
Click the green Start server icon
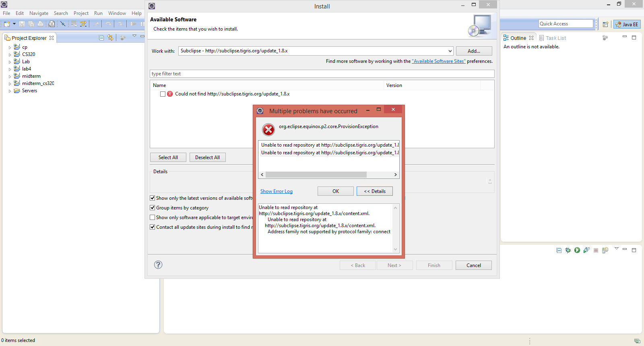[x=577, y=250]
